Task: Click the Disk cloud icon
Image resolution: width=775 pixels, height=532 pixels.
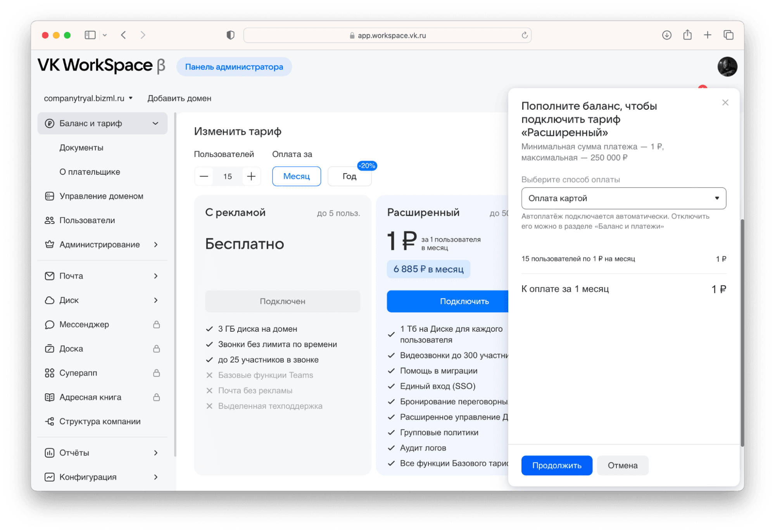Action: pyautogui.click(x=49, y=300)
